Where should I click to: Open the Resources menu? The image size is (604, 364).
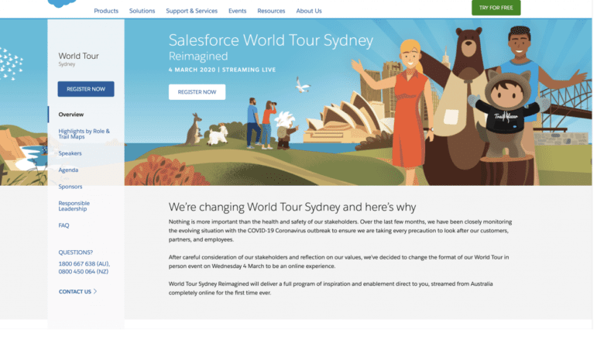(x=271, y=11)
